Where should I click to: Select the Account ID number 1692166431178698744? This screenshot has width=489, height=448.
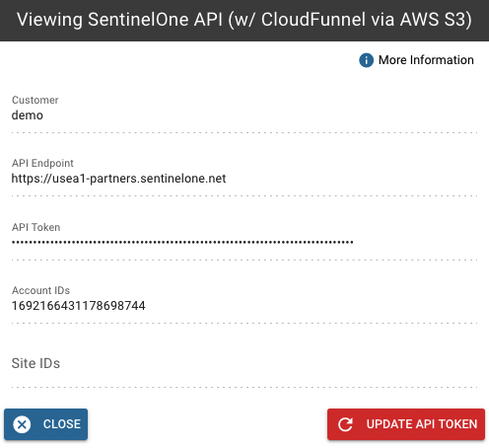[78, 306]
